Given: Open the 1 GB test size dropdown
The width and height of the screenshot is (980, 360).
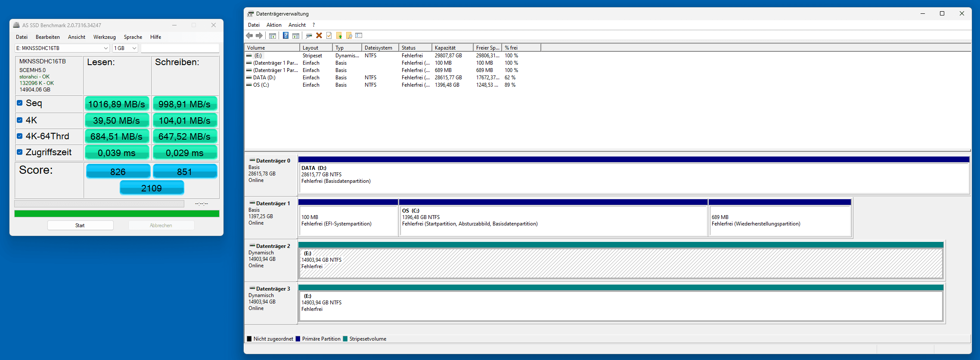Looking at the screenshot, I should coord(125,48).
